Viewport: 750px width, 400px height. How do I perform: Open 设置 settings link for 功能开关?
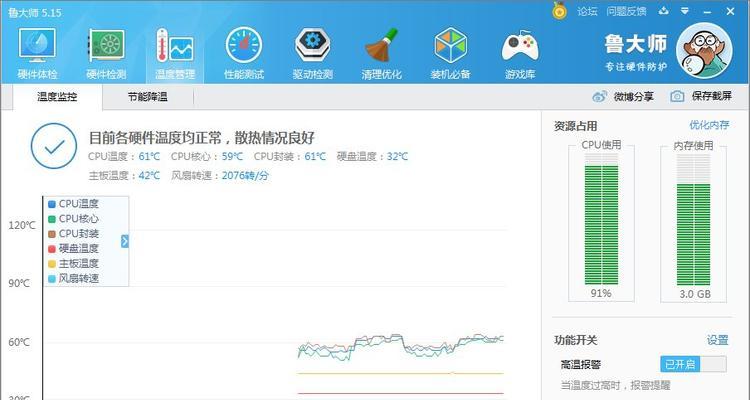pyautogui.click(x=717, y=340)
